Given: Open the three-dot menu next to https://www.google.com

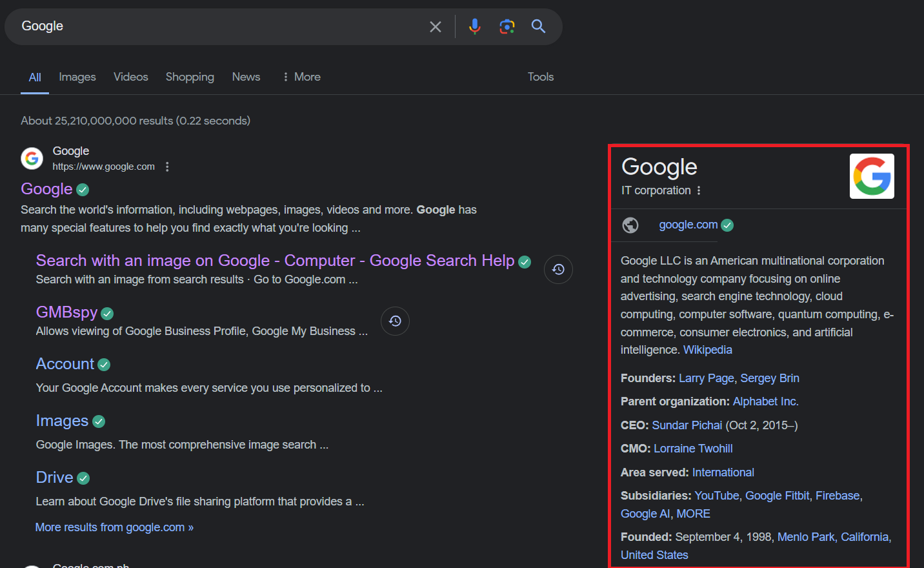Looking at the screenshot, I should pos(167,167).
